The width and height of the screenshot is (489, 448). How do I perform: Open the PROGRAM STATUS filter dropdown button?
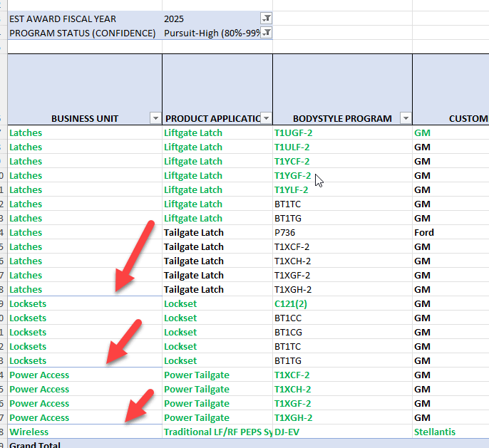tap(266, 33)
